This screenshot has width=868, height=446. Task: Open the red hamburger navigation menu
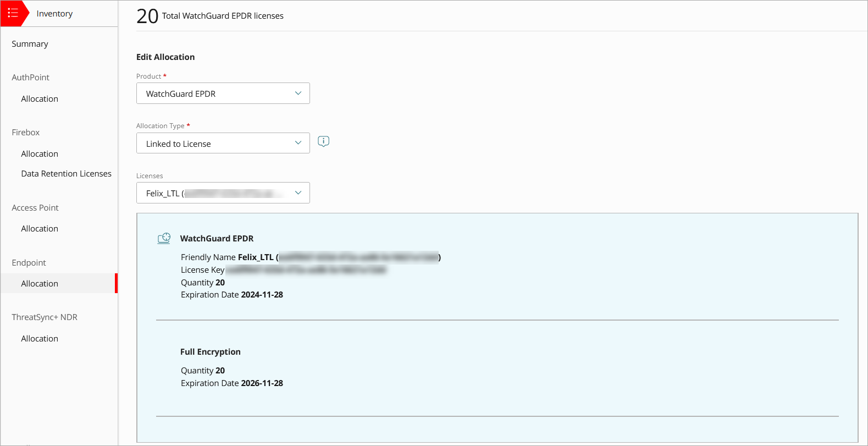click(13, 13)
